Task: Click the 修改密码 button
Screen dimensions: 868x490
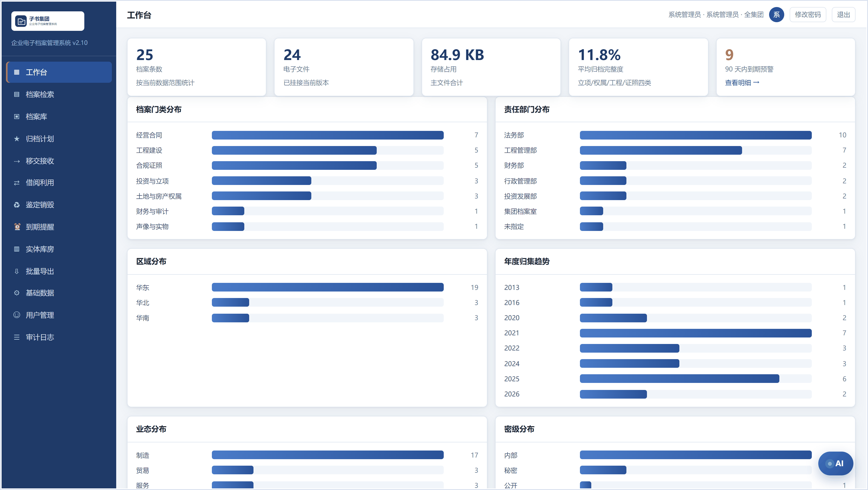Action: coord(808,15)
